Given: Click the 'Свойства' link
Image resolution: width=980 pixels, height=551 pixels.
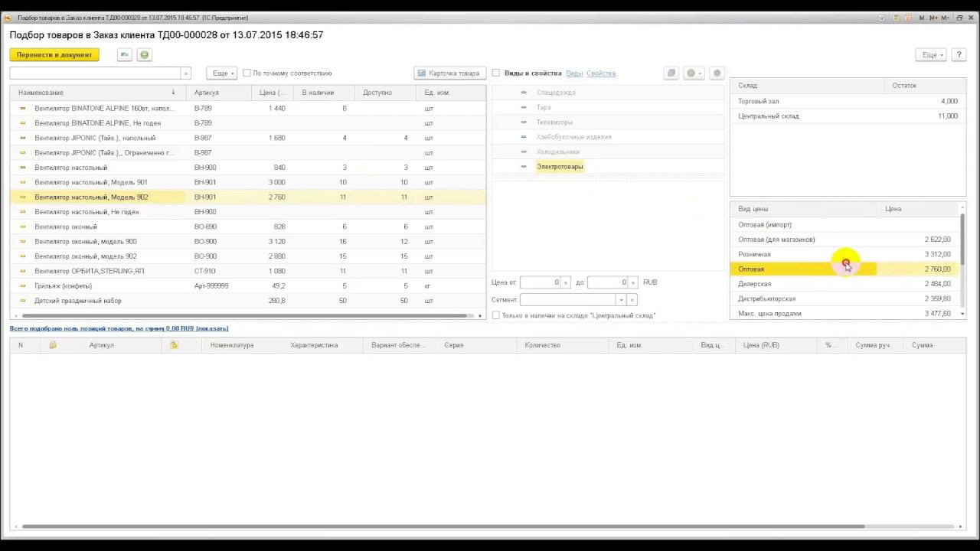Looking at the screenshot, I should (x=601, y=73).
